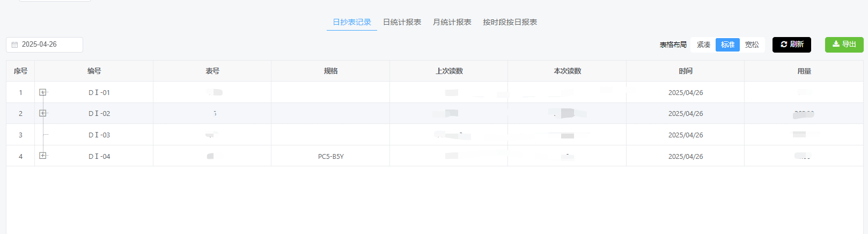Open the 日统计报表 tab

(x=402, y=22)
